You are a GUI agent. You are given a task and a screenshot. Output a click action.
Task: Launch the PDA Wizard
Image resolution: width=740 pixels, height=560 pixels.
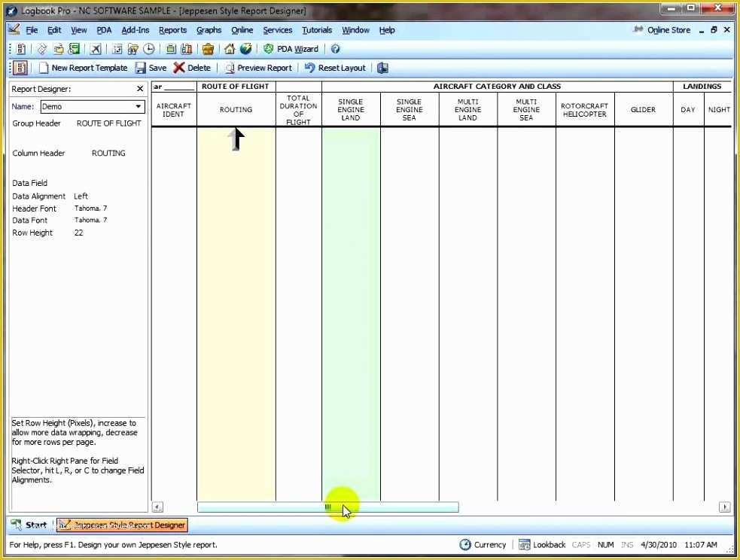(x=291, y=49)
